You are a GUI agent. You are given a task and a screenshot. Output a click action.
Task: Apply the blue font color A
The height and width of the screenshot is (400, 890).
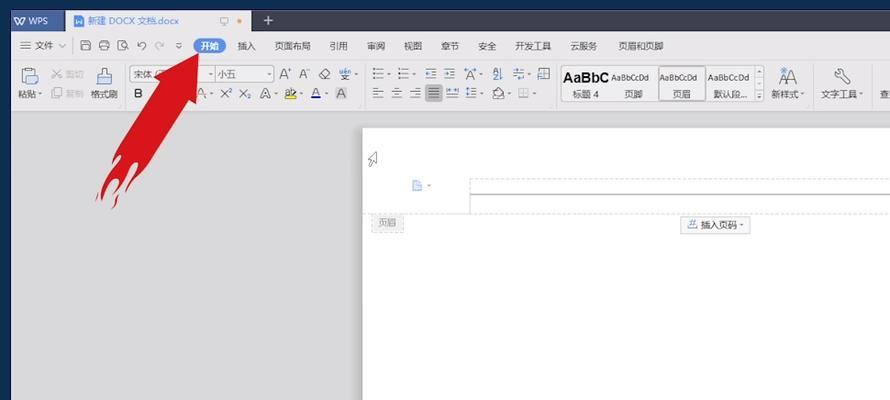click(x=316, y=94)
